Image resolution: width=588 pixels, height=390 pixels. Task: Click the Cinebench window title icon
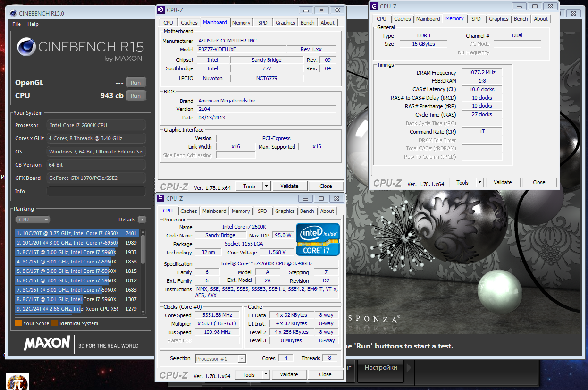[13, 13]
